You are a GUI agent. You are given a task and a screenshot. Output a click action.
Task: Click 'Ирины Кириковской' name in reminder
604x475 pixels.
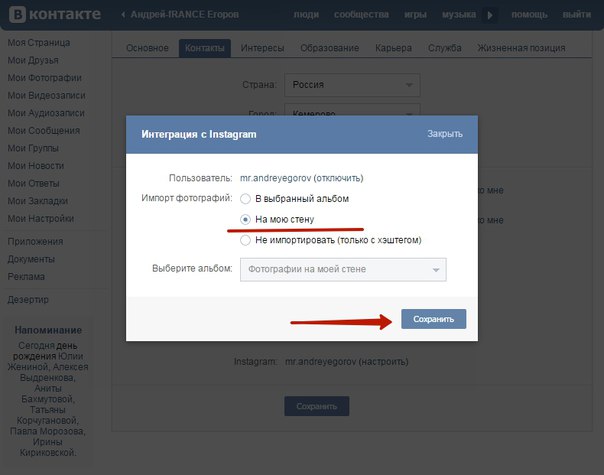coord(48,447)
